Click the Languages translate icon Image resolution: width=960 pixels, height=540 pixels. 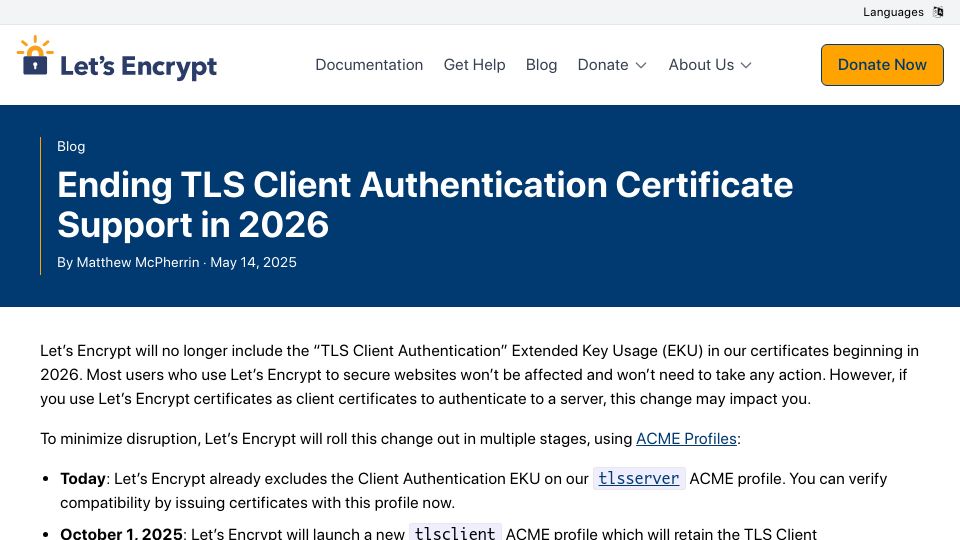point(937,12)
